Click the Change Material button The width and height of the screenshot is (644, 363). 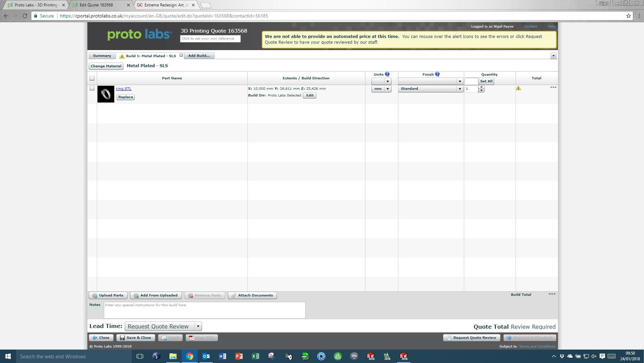point(106,66)
